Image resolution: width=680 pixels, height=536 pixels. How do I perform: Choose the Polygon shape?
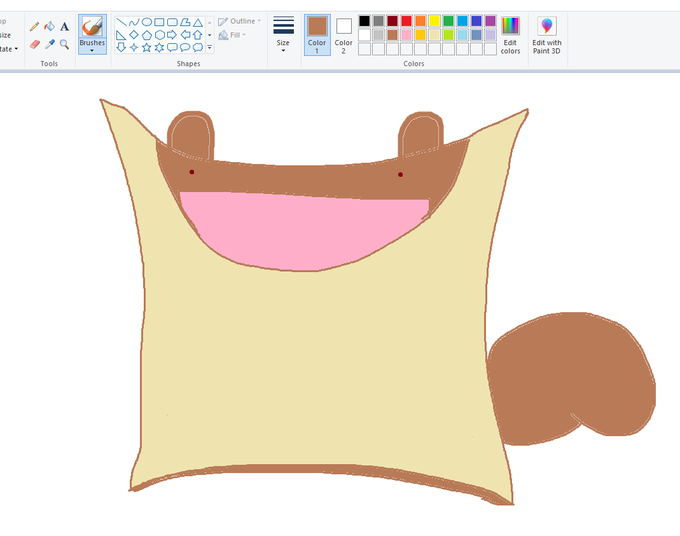185,22
